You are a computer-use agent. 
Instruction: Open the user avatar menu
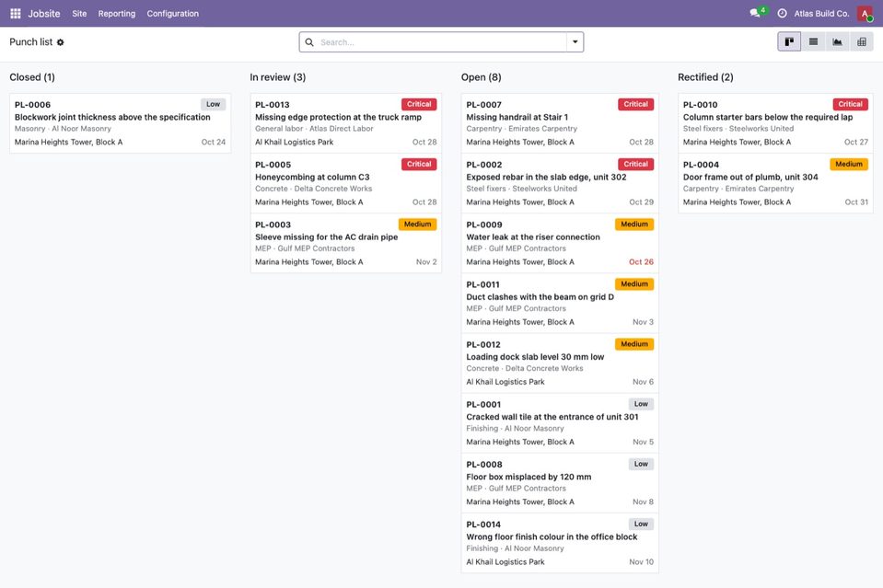[x=865, y=13]
